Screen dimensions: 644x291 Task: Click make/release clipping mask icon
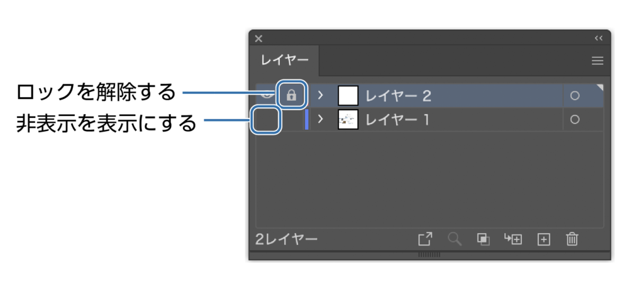(483, 239)
